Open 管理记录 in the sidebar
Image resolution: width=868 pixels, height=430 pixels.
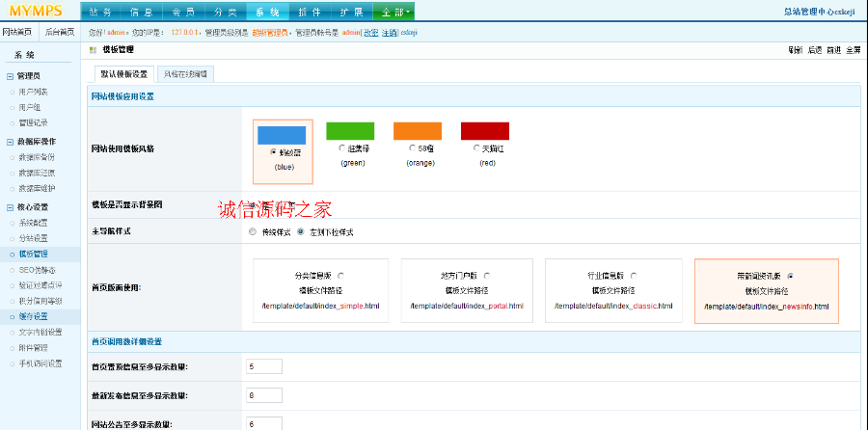pos(33,122)
